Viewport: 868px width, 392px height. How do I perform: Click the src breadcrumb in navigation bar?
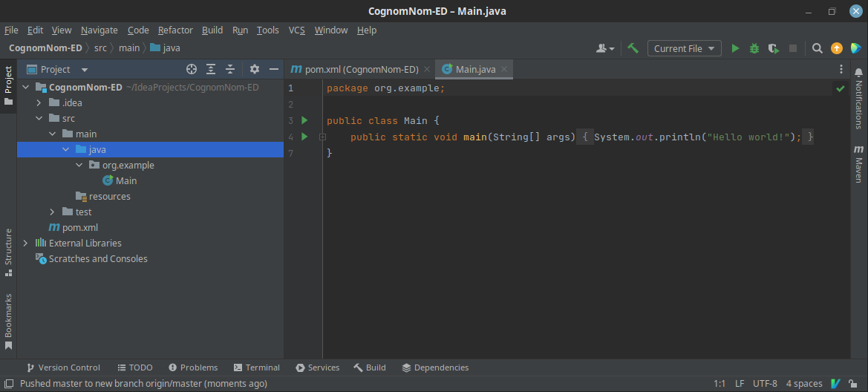pos(100,48)
